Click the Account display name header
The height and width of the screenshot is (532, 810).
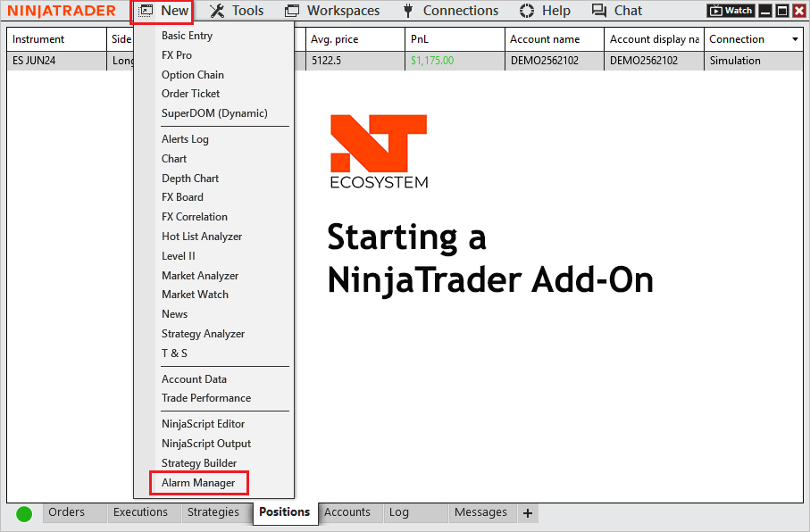tap(654, 39)
